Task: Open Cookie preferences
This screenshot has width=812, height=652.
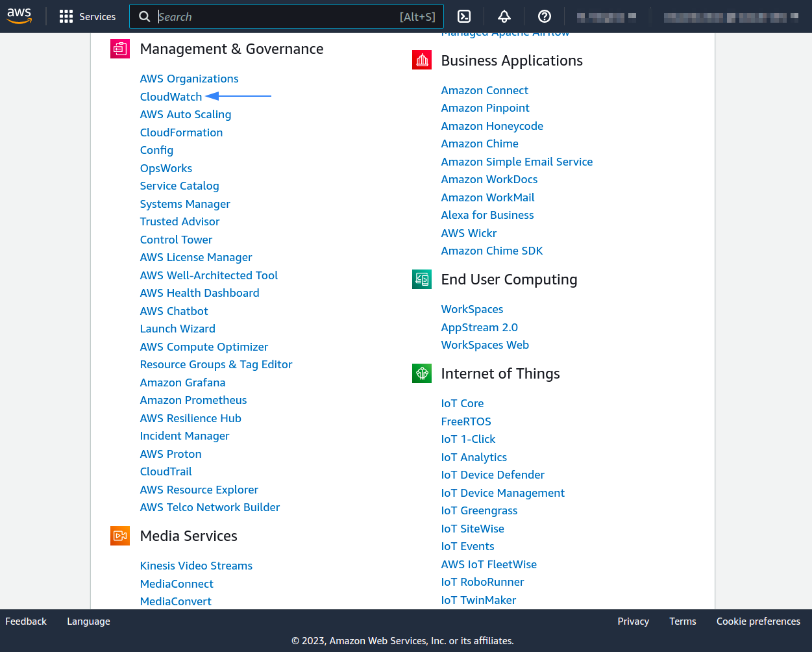Action: 758,621
